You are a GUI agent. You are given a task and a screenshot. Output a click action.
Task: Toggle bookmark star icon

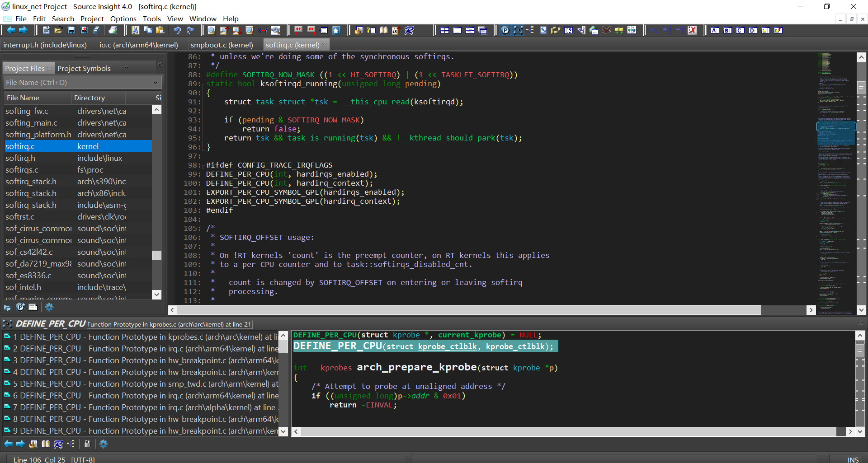pos(336,30)
